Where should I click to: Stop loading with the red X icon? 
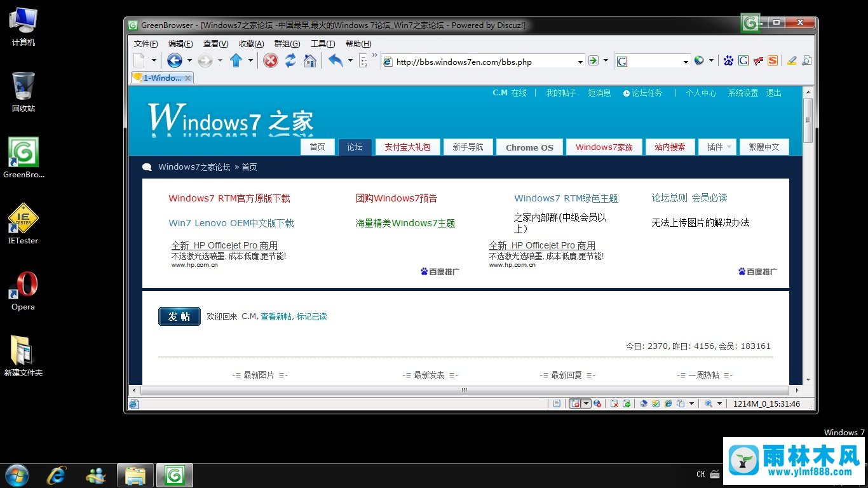271,60
